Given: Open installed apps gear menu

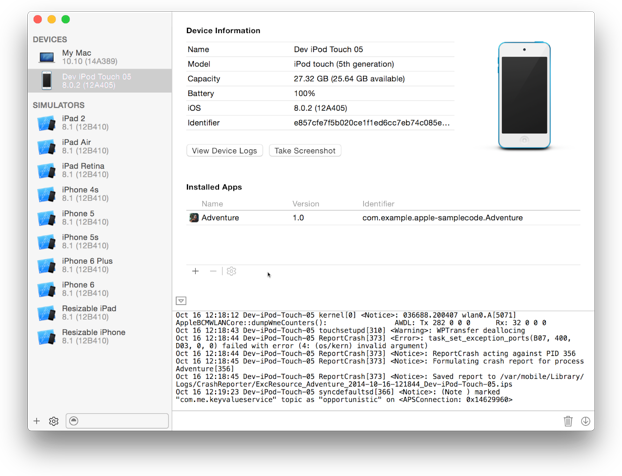Looking at the screenshot, I should click(231, 271).
